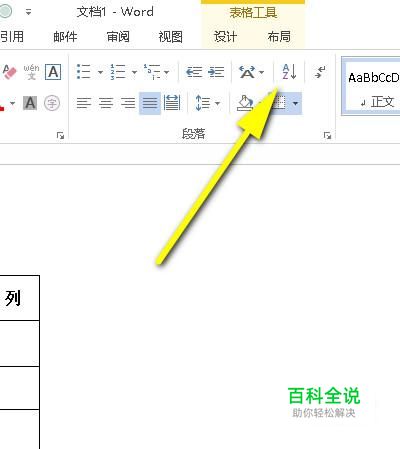The width and height of the screenshot is (400, 449).
Task: Click the Asian Layout icon
Action: 247,72
